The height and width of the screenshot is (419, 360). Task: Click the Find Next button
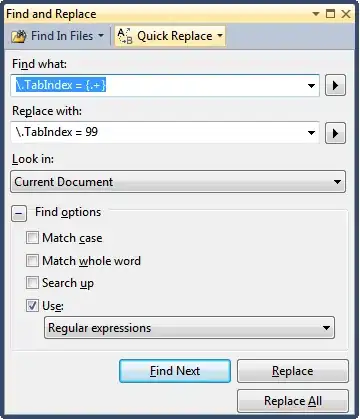[175, 371]
